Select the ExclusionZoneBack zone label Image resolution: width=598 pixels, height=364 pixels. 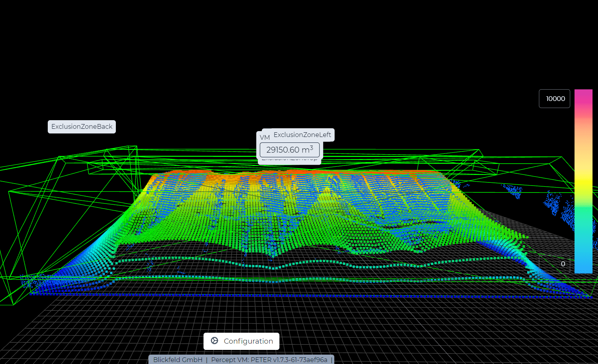coord(81,126)
